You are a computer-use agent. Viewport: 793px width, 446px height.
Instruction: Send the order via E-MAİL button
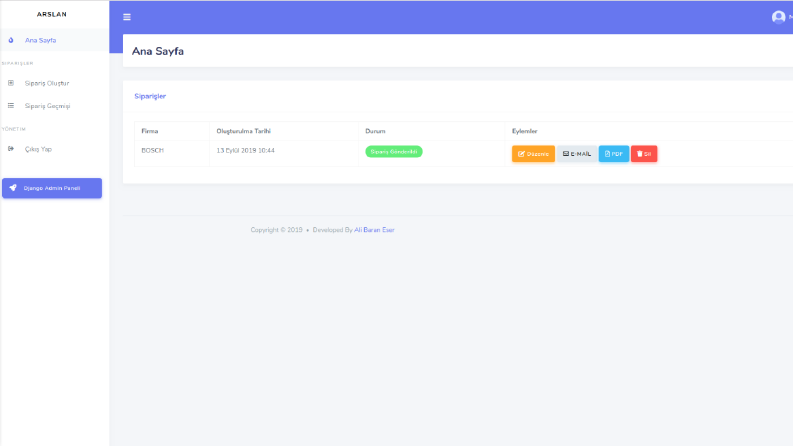pyautogui.click(x=577, y=154)
